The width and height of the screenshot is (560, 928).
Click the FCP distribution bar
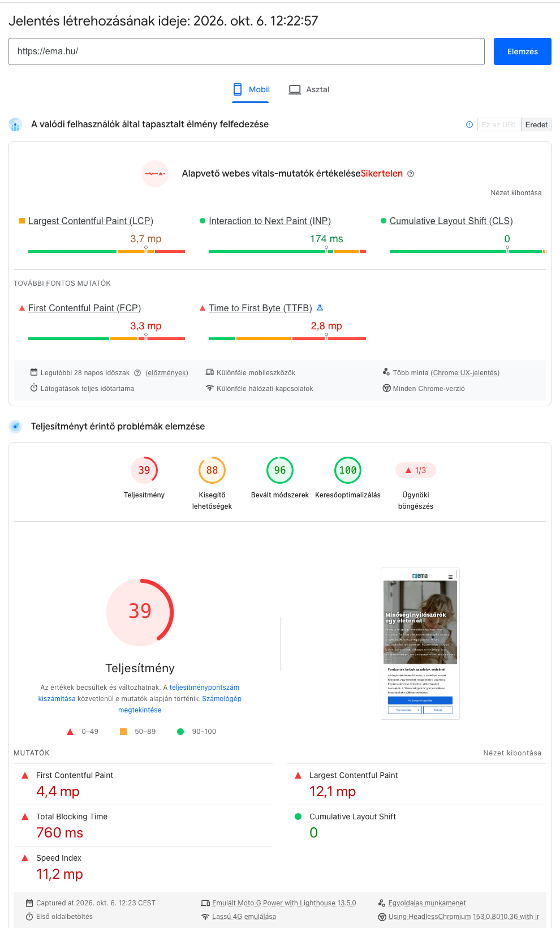pos(106,338)
